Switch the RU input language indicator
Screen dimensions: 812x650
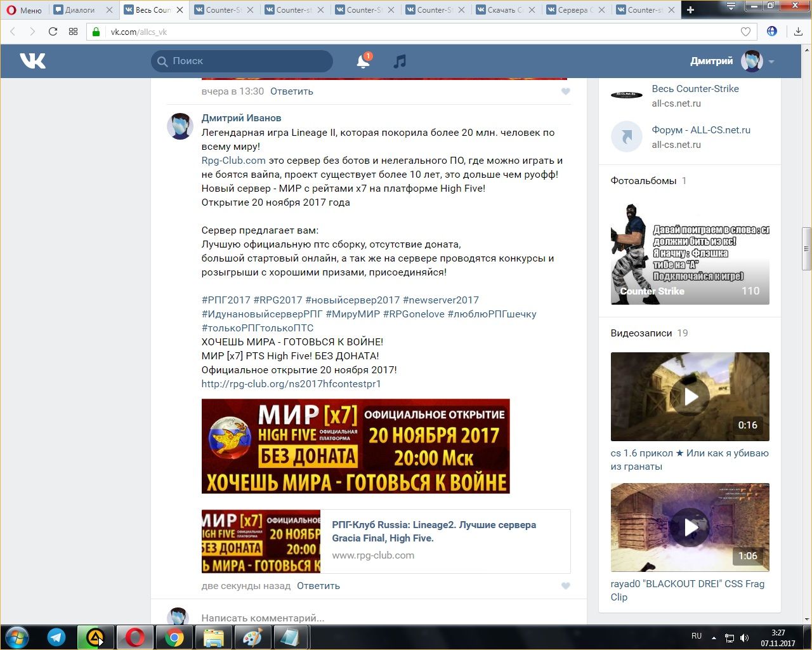pos(697,636)
